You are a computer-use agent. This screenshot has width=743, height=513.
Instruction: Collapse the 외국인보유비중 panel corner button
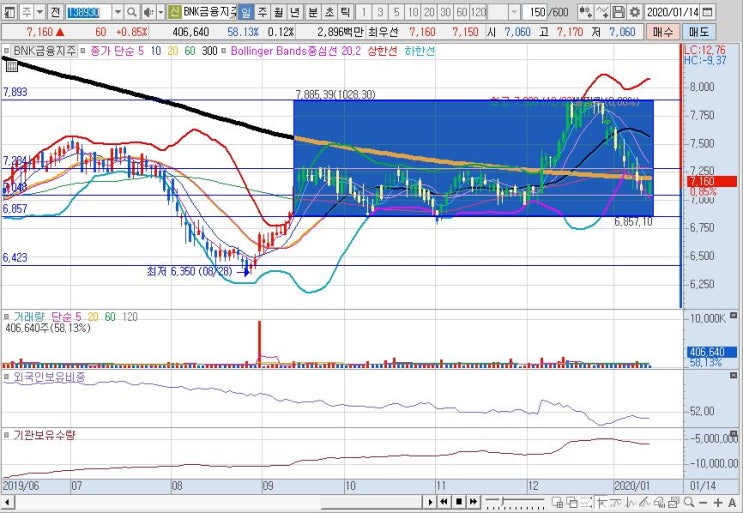coord(734,376)
